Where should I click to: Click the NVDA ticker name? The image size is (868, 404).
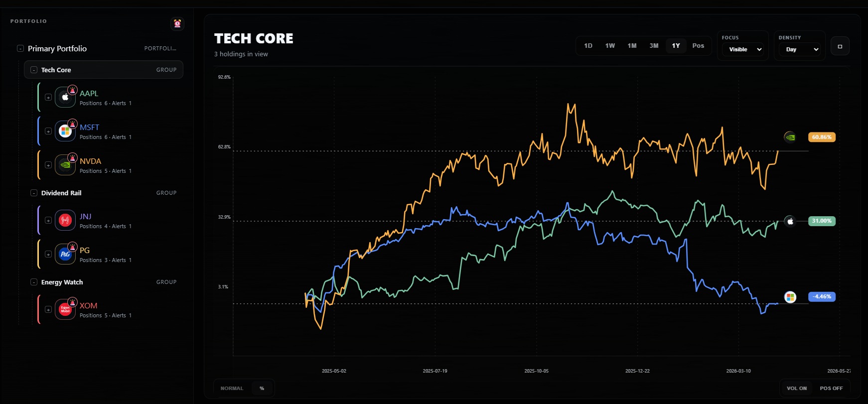(90, 161)
